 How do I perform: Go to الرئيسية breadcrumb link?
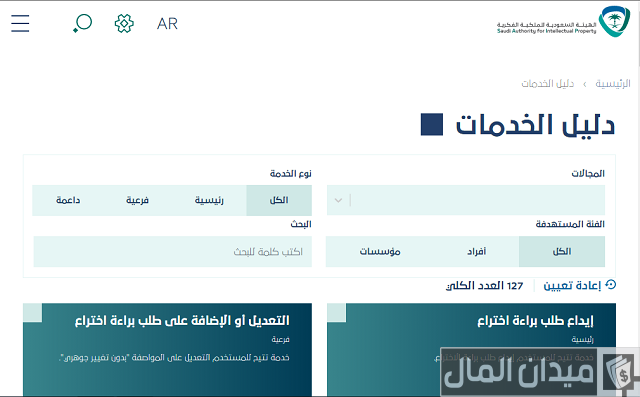tap(613, 84)
